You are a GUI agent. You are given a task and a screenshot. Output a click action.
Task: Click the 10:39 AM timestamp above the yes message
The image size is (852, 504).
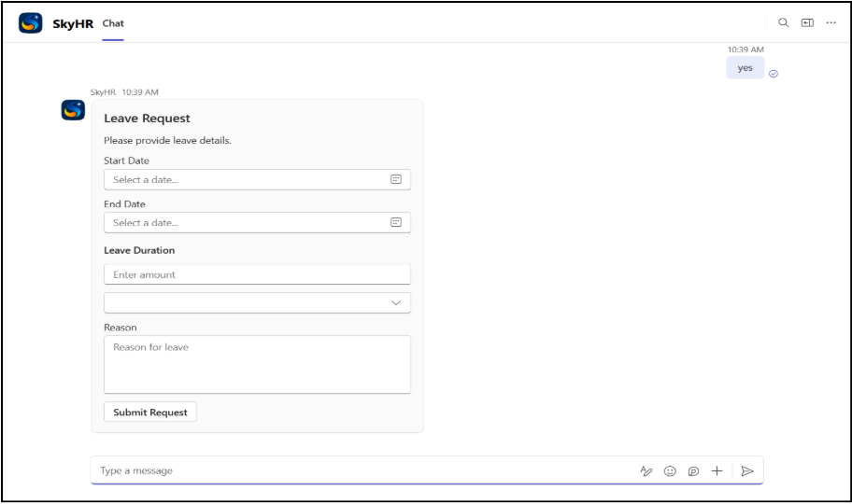745,49
